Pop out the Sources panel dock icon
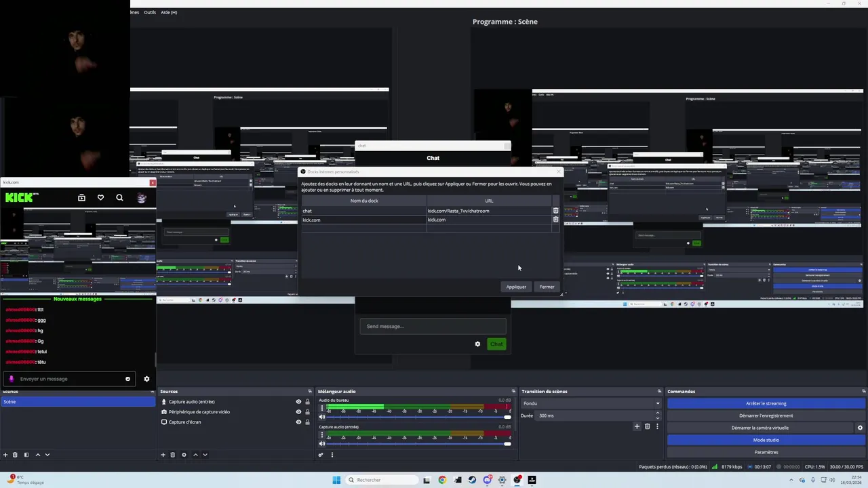The image size is (868, 488). click(x=310, y=391)
